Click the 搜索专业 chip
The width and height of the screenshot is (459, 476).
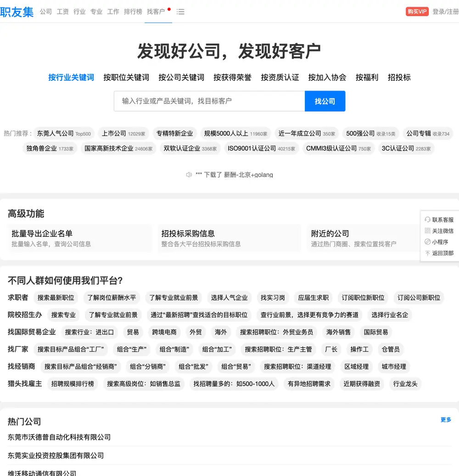click(63, 315)
